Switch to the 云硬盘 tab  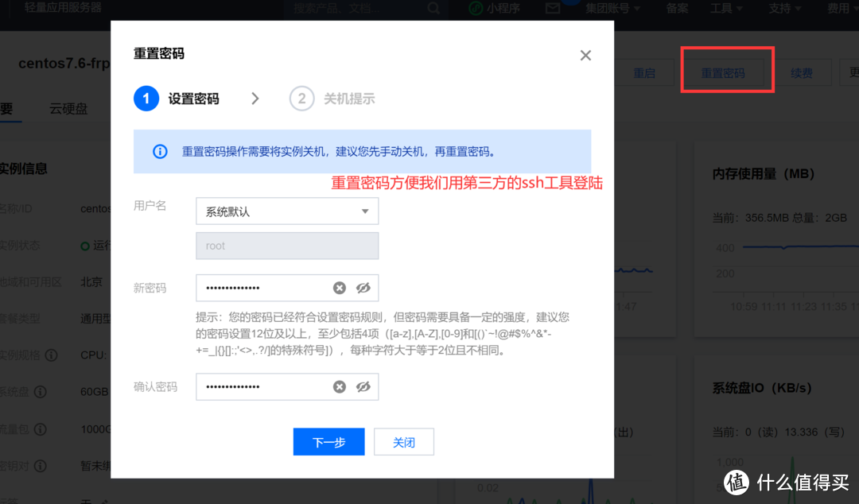pyautogui.click(x=68, y=109)
